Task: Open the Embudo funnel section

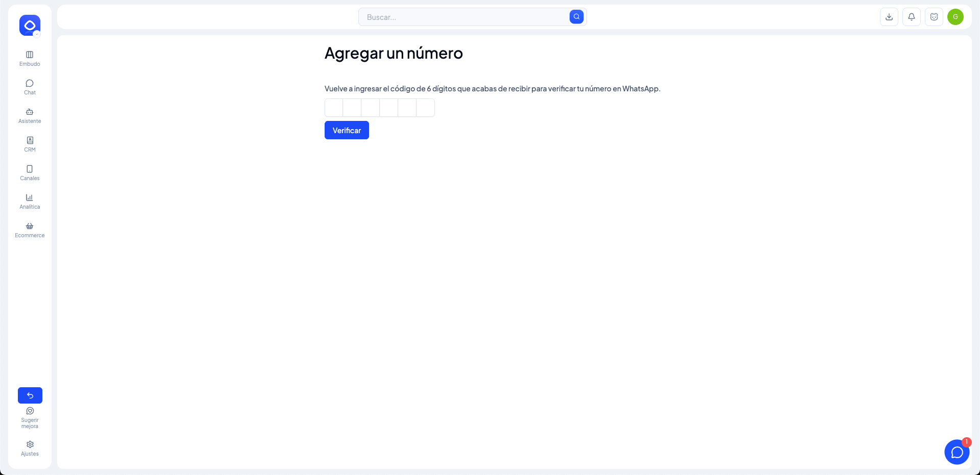Action: 30,58
